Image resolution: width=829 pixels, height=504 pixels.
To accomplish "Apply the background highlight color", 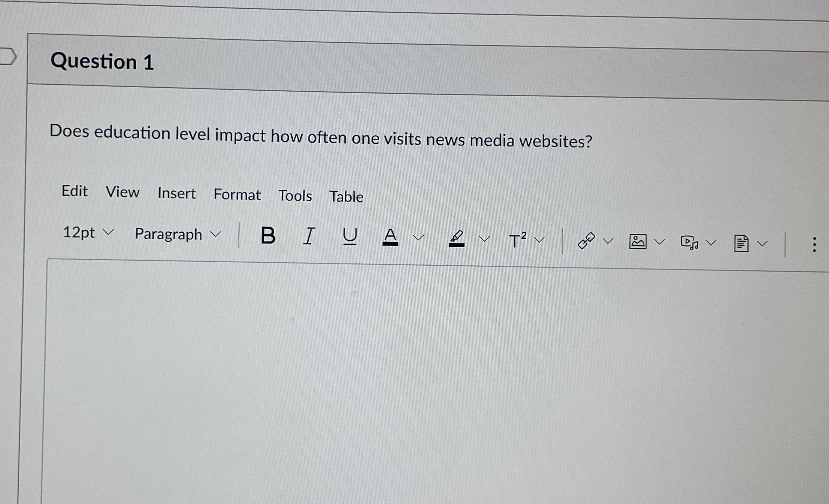I will [x=457, y=239].
